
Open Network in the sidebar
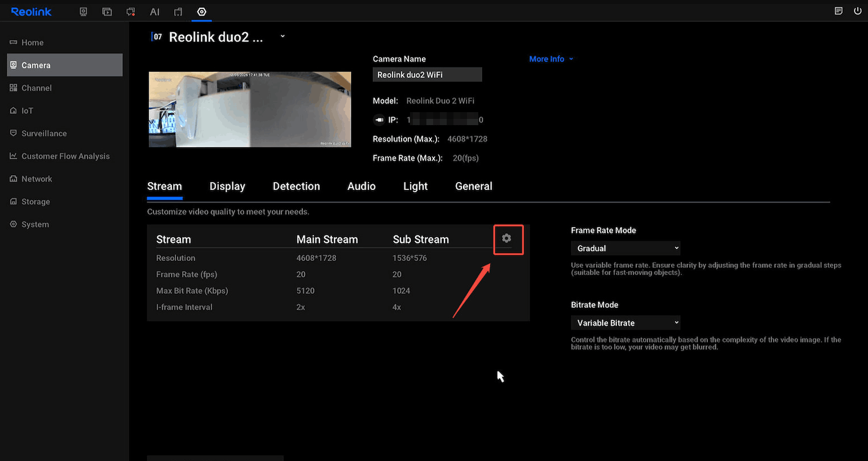(64, 179)
